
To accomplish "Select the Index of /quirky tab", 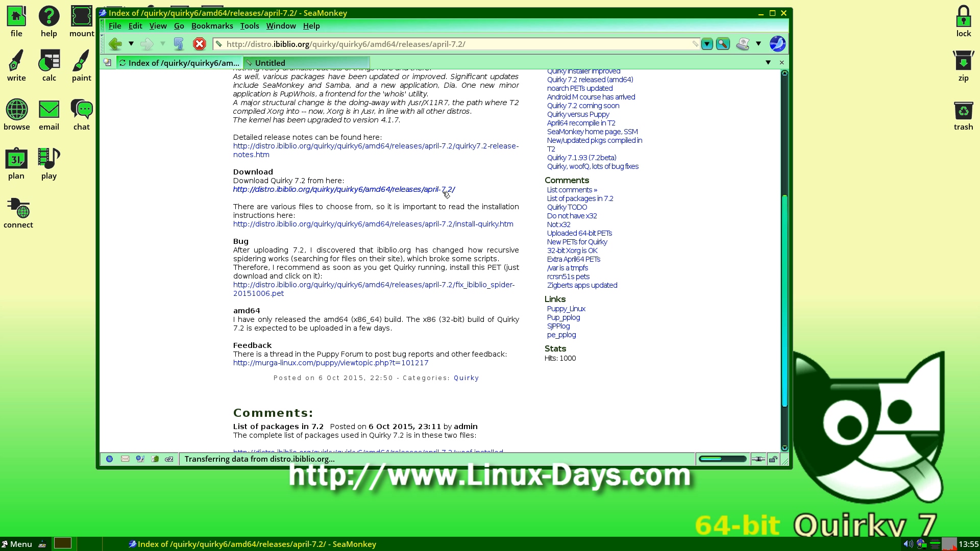I will tap(179, 63).
